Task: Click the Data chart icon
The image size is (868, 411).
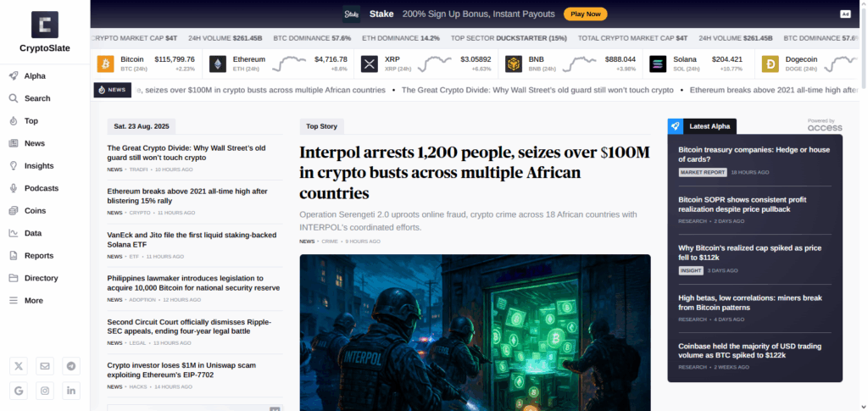Action: [x=14, y=233]
